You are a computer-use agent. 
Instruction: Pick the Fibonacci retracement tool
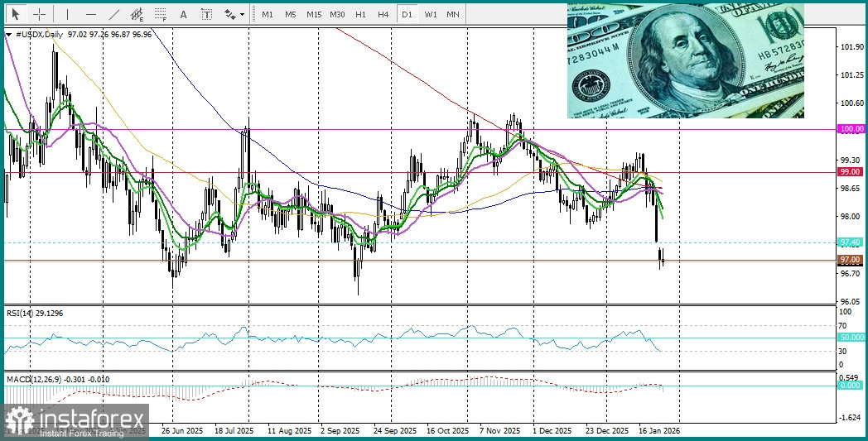point(161,14)
